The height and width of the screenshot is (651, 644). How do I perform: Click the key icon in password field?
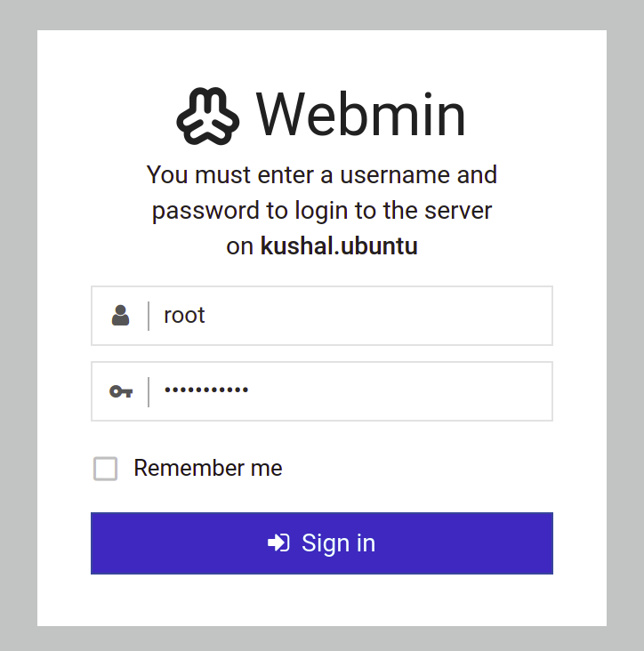(x=121, y=391)
